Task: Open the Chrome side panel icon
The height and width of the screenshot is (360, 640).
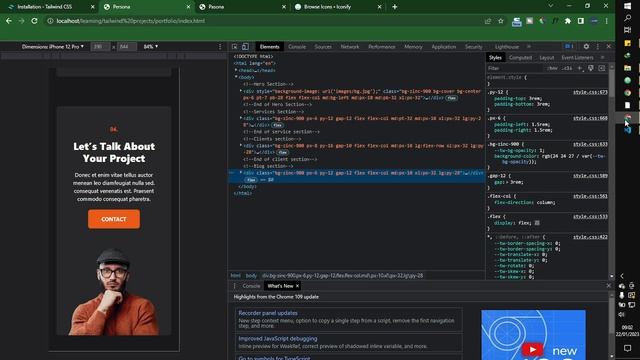Action: coord(581,21)
